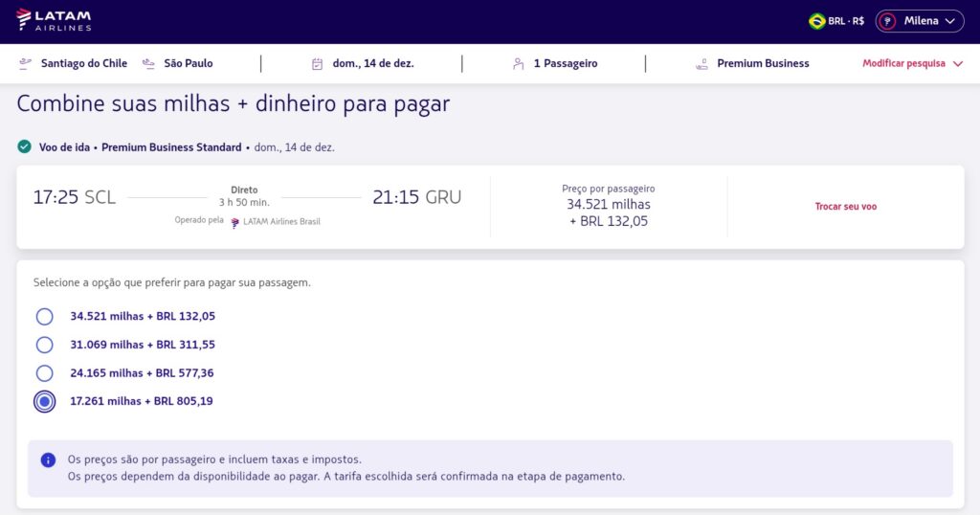
Task: Click the blue info icon in the notice
Action: click(48, 460)
